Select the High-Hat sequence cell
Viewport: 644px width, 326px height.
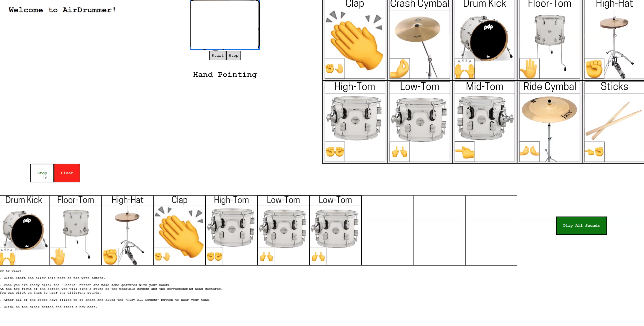coord(128,230)
